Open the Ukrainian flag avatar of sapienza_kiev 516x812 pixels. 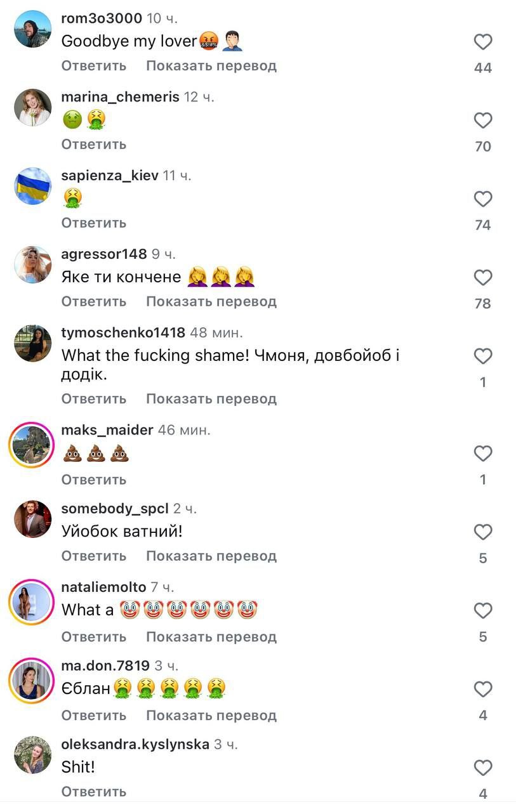(32, 186)
